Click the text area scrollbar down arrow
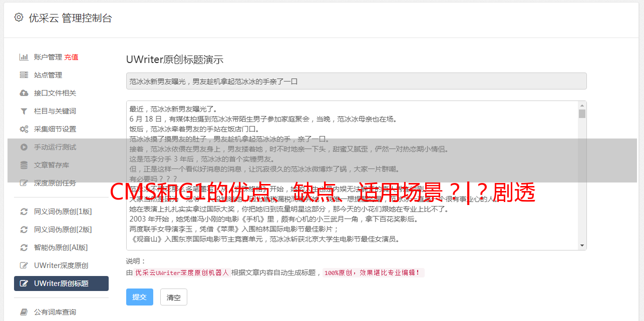 [582, 245]
